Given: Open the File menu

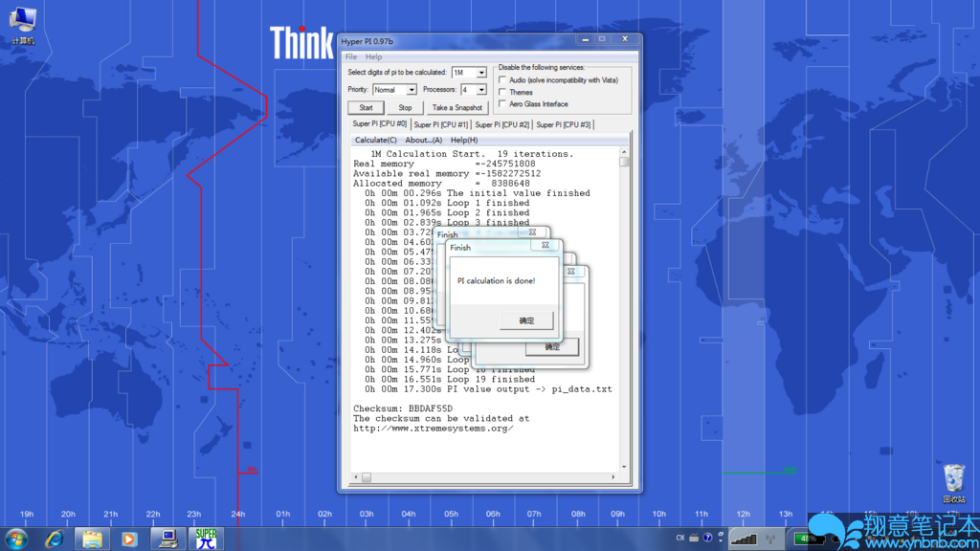Looking at the screenshot, I should 351,56.
